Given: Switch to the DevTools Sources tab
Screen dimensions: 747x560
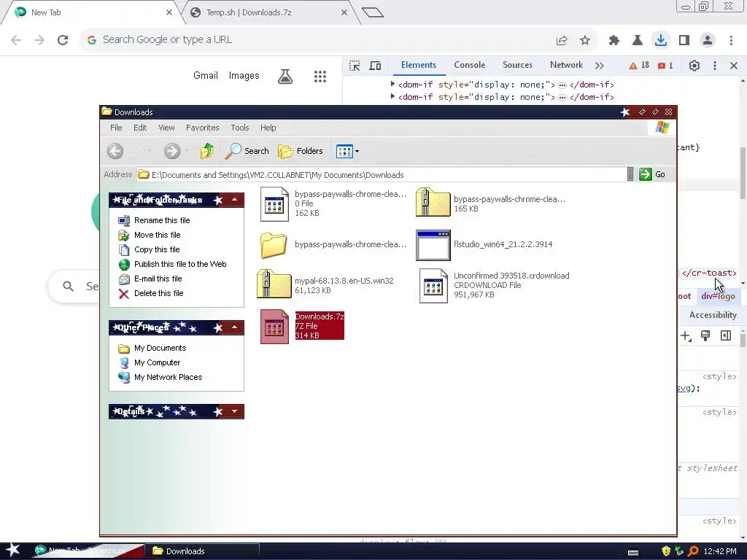Looking at the screenshot, I should (517, 65).
